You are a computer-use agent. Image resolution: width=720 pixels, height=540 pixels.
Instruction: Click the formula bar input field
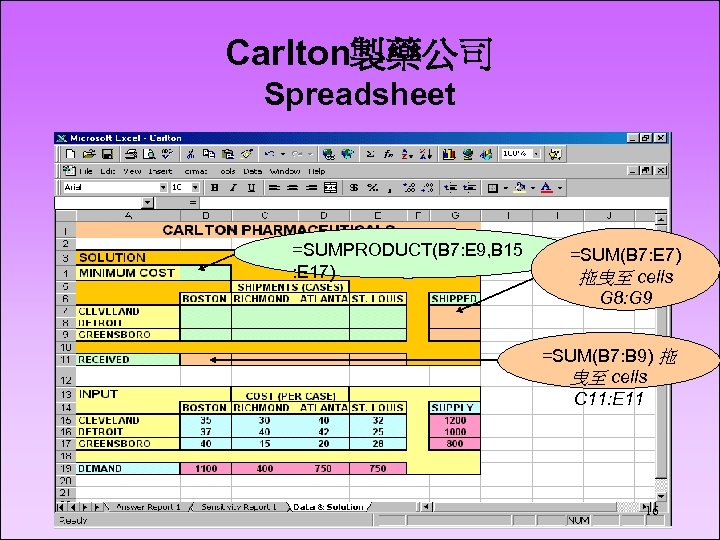433,202
